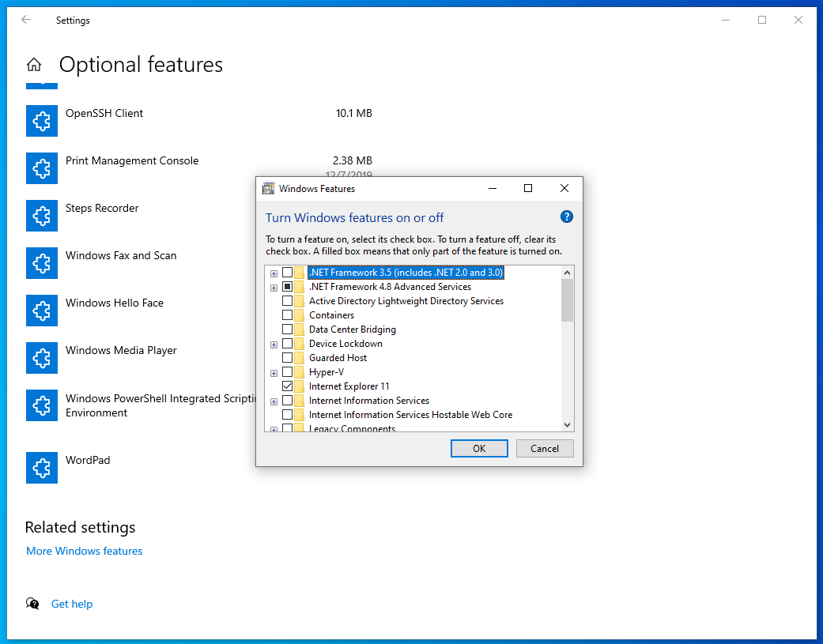
Task: Check the .NET Framework 3.5 checkbox
Action: tap(287, 272)
